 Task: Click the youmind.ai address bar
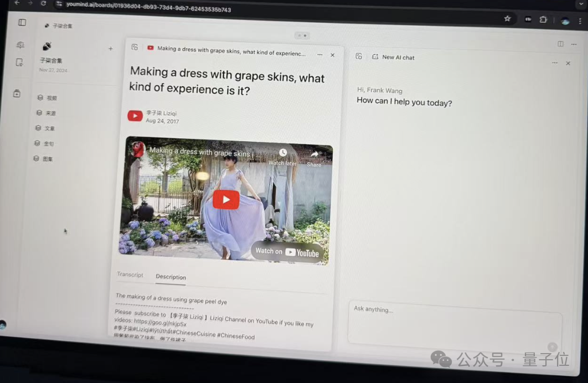coord(148,7)
